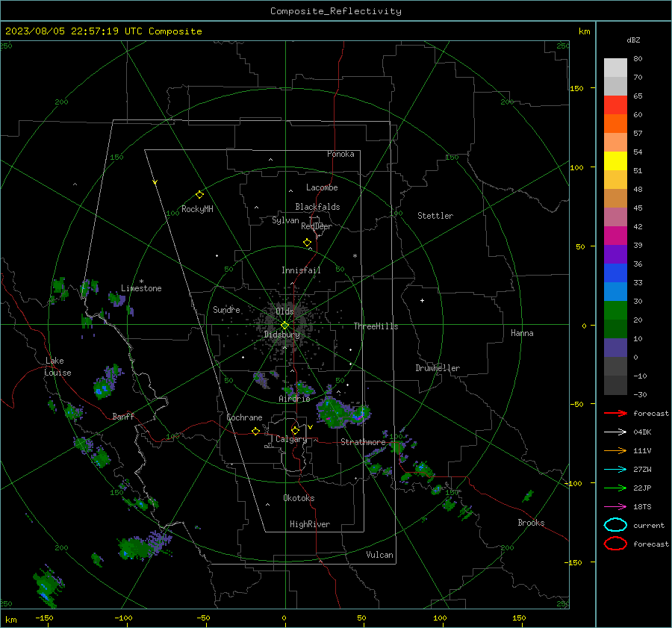The image size is (672, 628).
Task: Select the bright yellow 54 dBZ swatch
Action: coord(615,161)
